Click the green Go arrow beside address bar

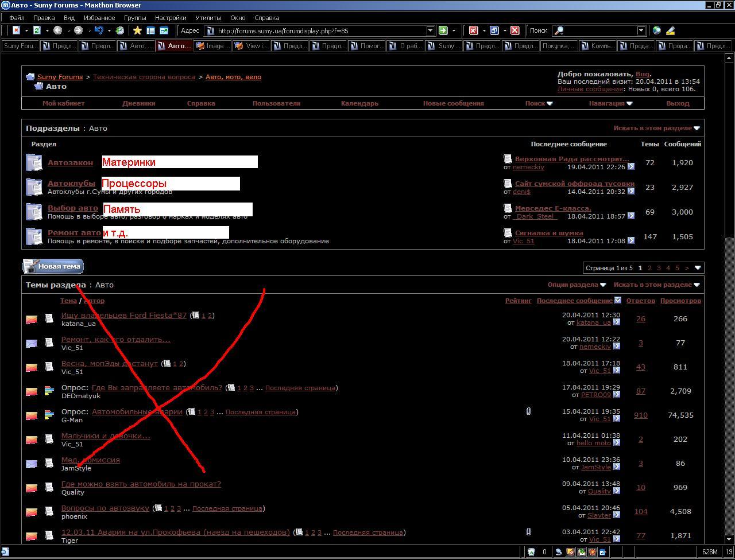tap(443, 30)
